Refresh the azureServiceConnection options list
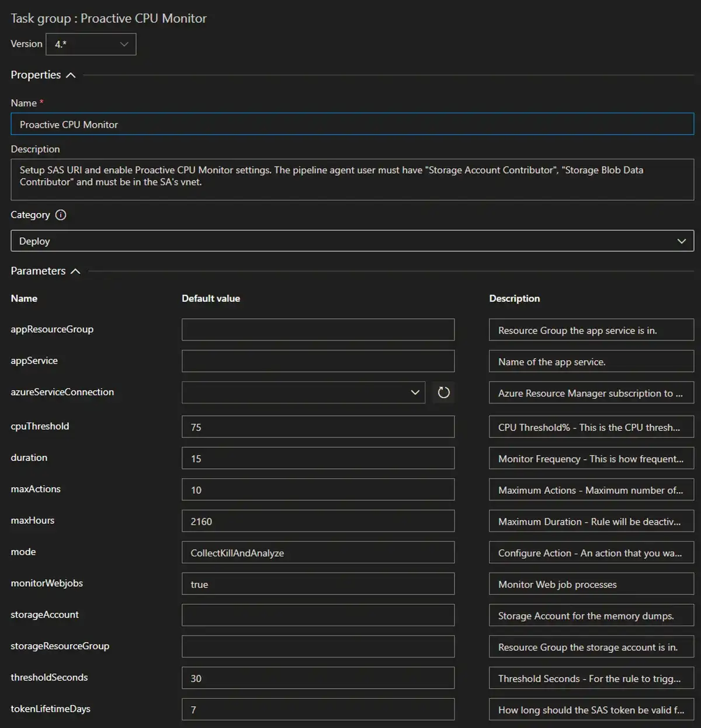Viewport: 701px width, 728px height. pos(443,392)
